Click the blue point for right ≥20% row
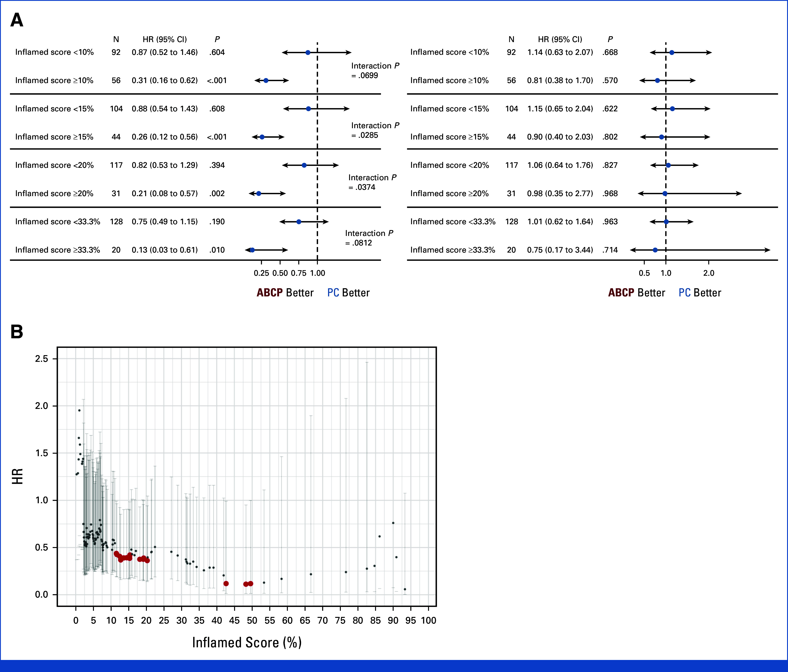The width and height of the screenshot is (788, 672). coord(665,194)
